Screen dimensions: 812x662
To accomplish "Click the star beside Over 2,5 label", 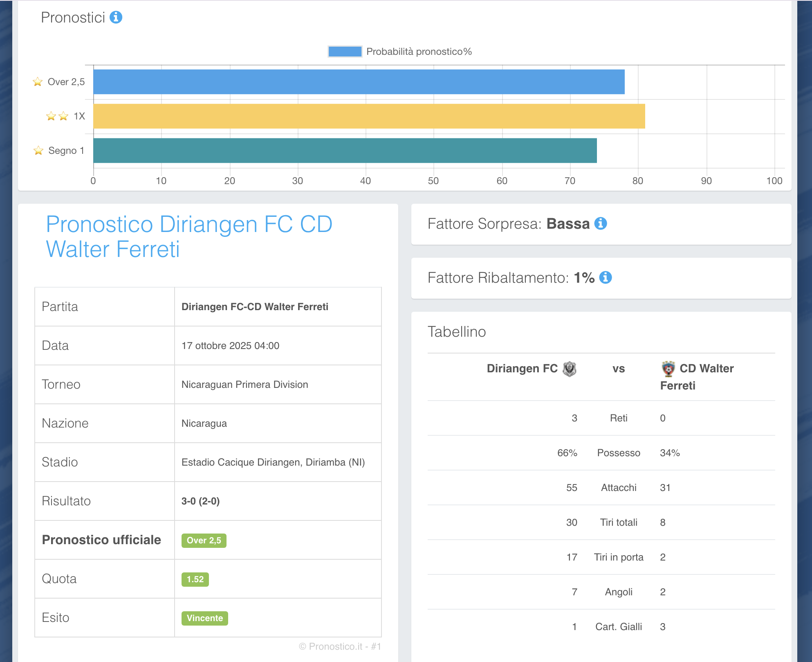I will (38, 82).
